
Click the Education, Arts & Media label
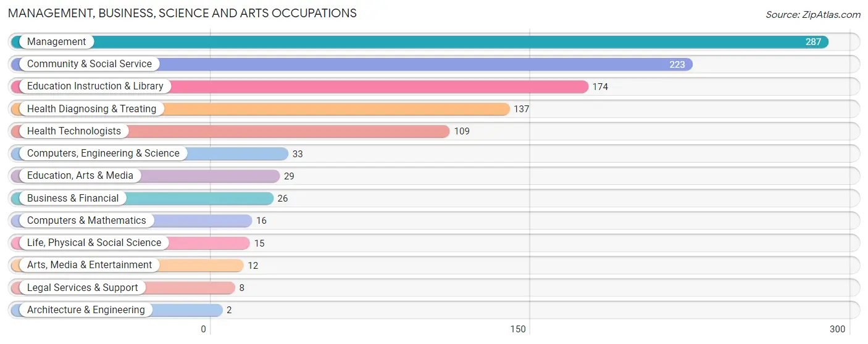tap(80, 176)
